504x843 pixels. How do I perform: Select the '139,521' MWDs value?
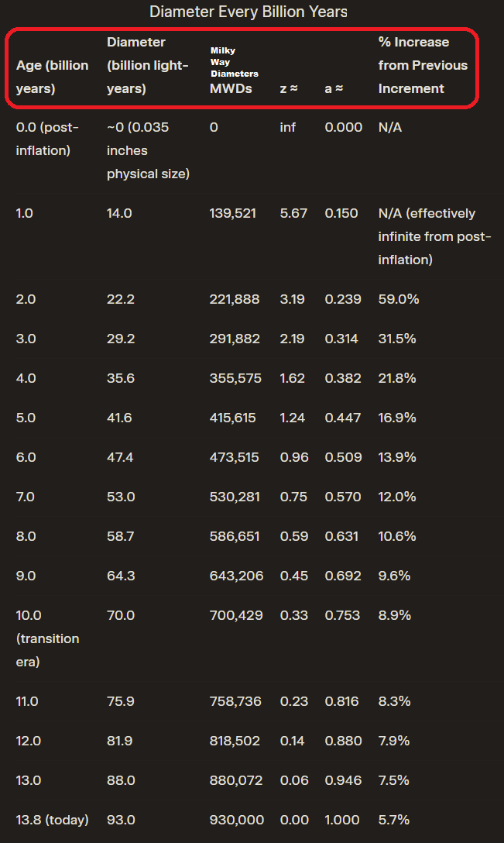(x=233, y=213)
